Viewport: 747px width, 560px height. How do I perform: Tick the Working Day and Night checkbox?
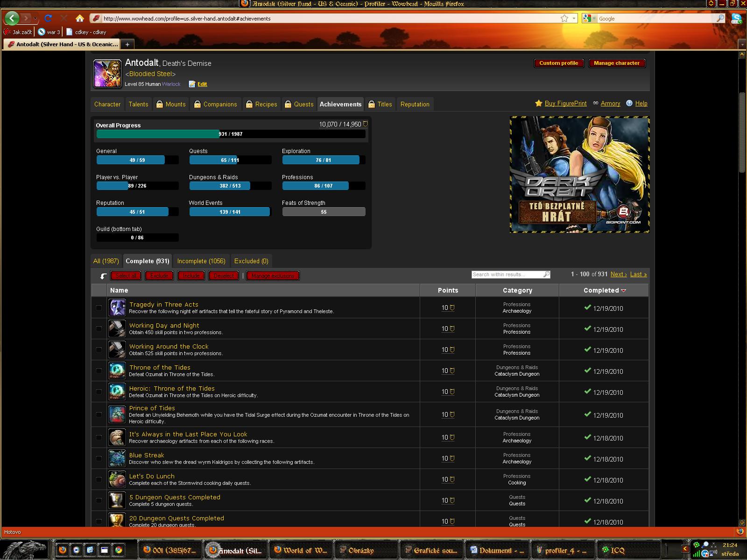coord(99,329)
